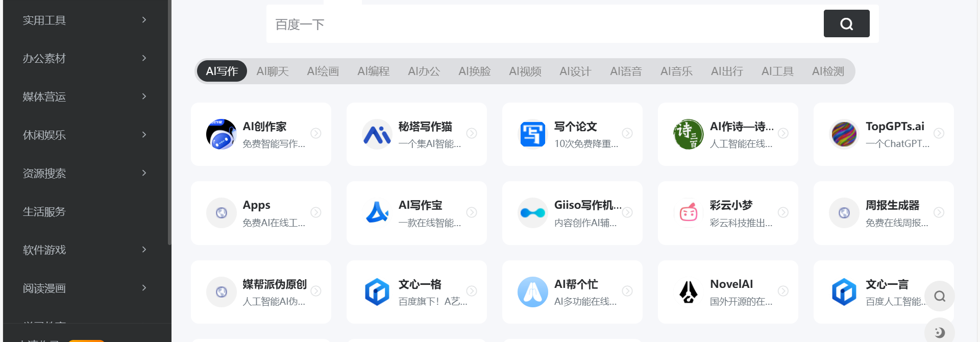Select the AI写作 tab
This screenshot has height=342, width=980.
pyautogui.click(x=222, y=71)
